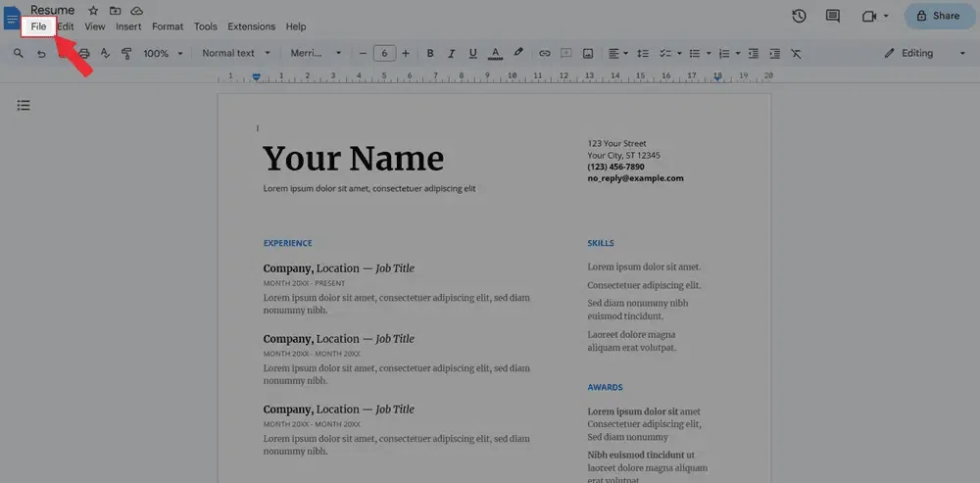Open the 100% zoom dropdown

pos(163,54)
